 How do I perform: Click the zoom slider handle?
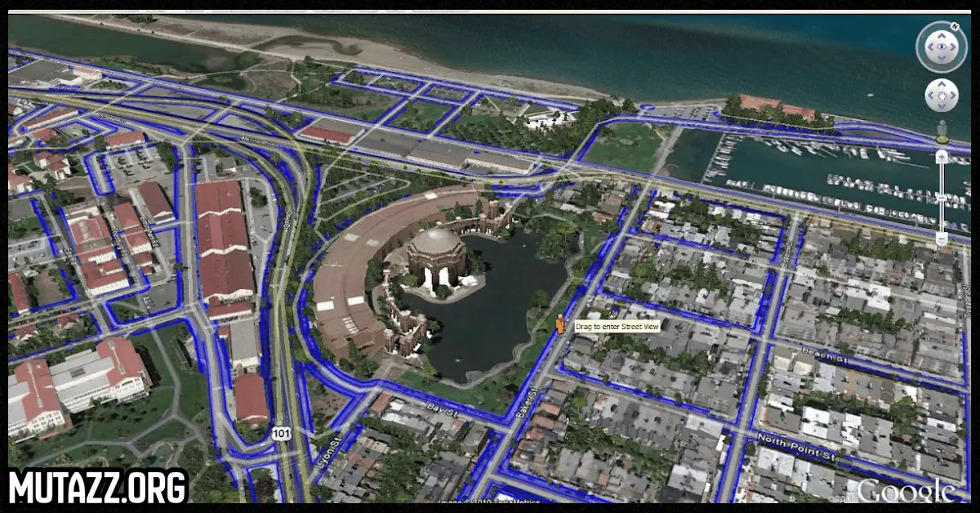pyautogui.click(x=942, y=198)
